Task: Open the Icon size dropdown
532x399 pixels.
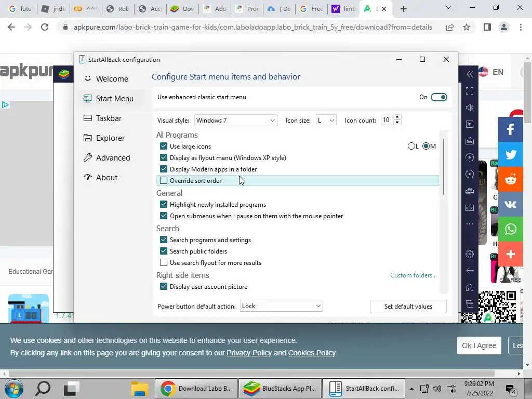Action: (326, 121)
